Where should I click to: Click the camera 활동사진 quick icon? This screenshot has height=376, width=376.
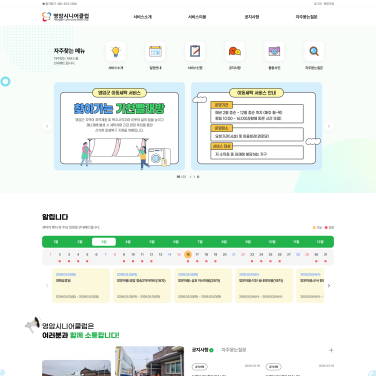[x=274, y=51]
